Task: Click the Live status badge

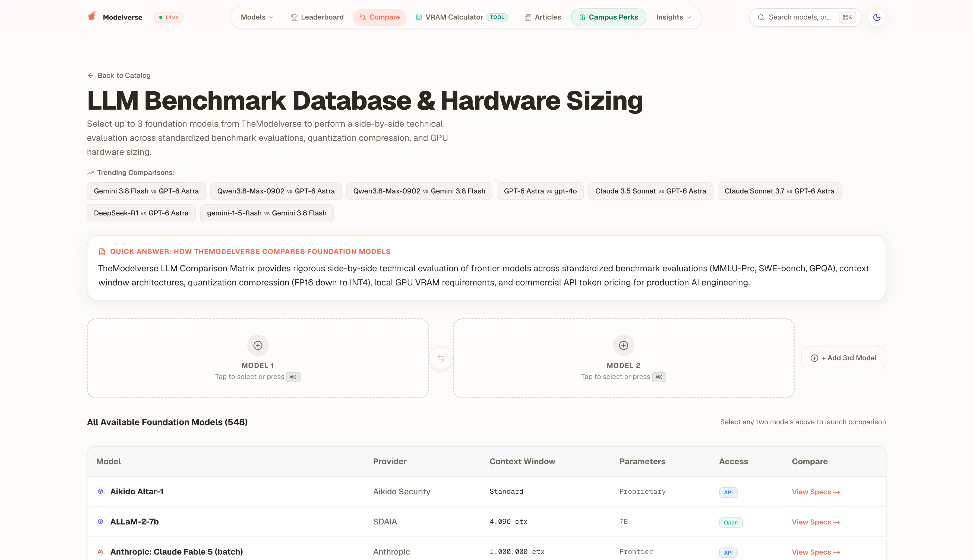Action: (169, 17)
